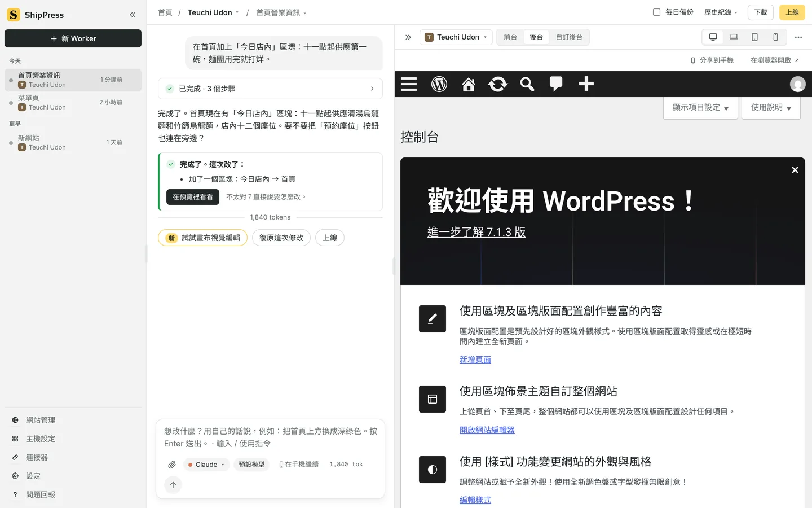Click the plus add-new icon in admin bar

pyautogui.click(x=586, y=84)
